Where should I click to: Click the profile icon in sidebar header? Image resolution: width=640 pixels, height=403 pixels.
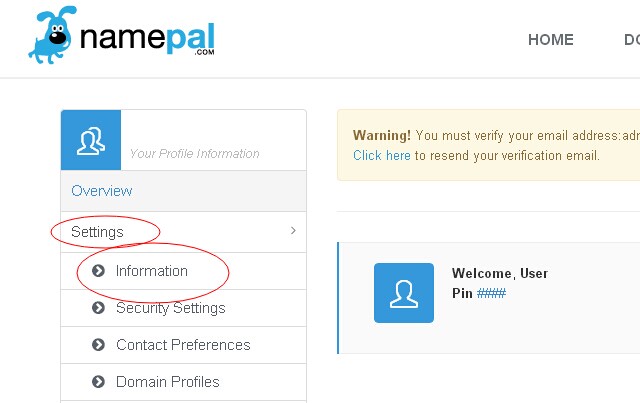91,140
